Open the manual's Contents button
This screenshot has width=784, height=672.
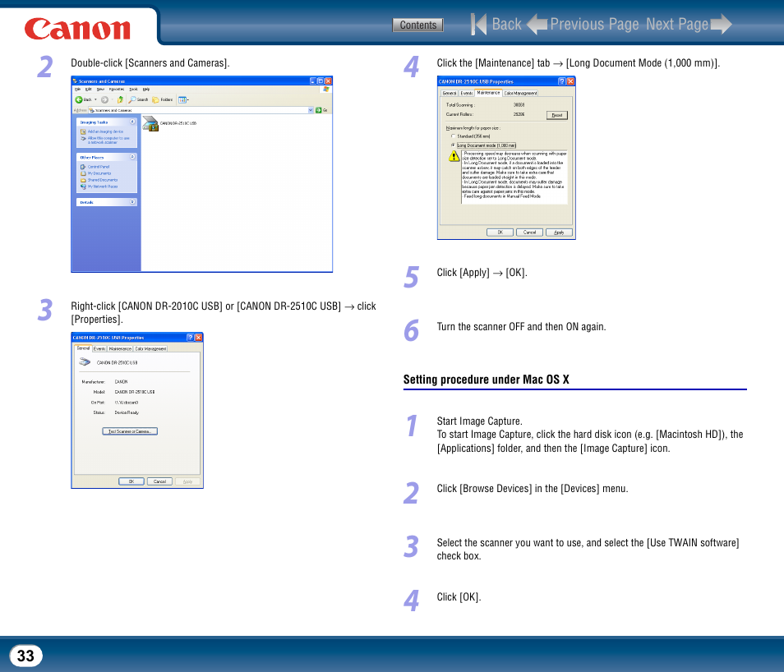[x=417, y=25]
